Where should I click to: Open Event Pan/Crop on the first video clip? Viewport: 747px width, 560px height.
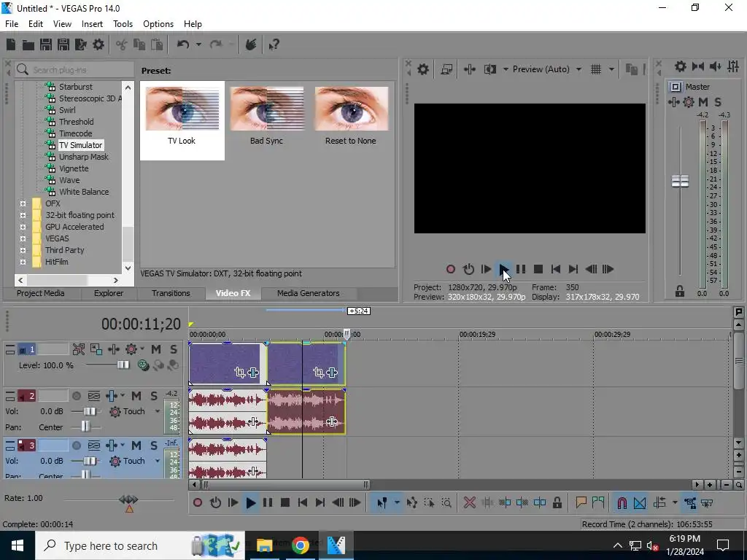tap(239, 373)
